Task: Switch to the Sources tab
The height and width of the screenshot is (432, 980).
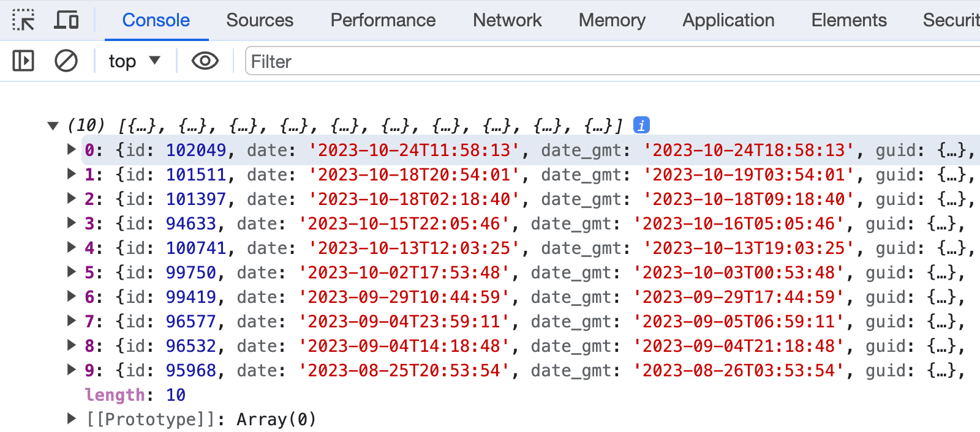Action: (x=260, y=20)
